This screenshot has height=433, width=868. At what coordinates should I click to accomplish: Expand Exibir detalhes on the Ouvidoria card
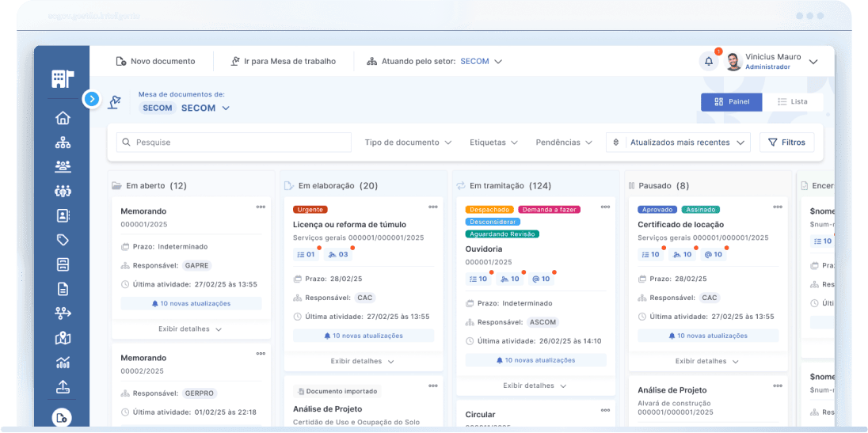click(535, 386)
